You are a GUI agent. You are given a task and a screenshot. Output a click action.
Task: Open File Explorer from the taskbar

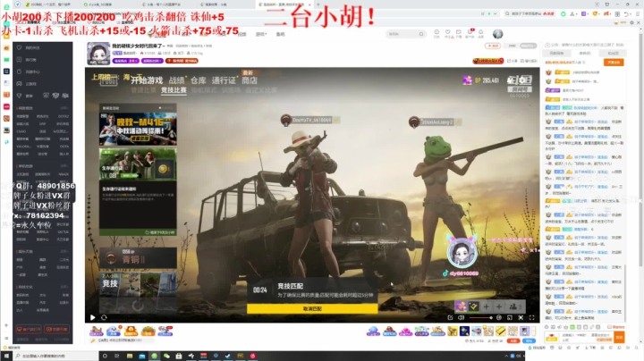coord(130,356)
